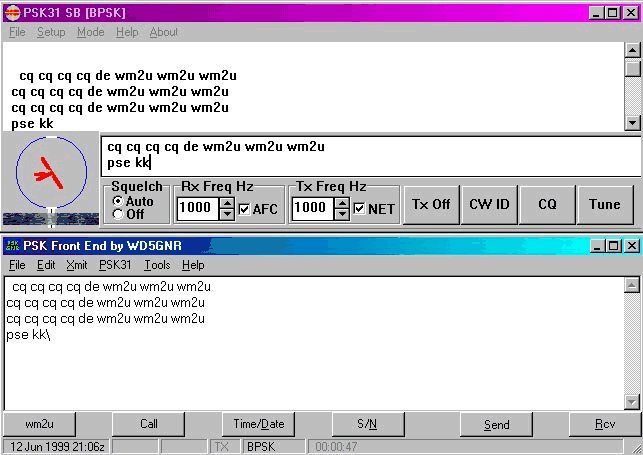This screenshot has width=643, height=455.
Task: Select Auto squelch radio button
Action: [x=118, y=201]
